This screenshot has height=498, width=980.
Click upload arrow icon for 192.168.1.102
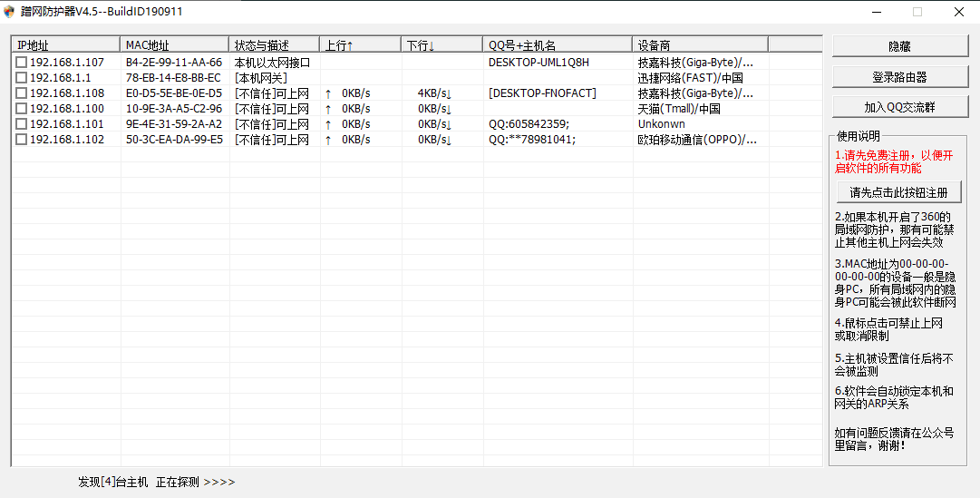tap(328, 140)
